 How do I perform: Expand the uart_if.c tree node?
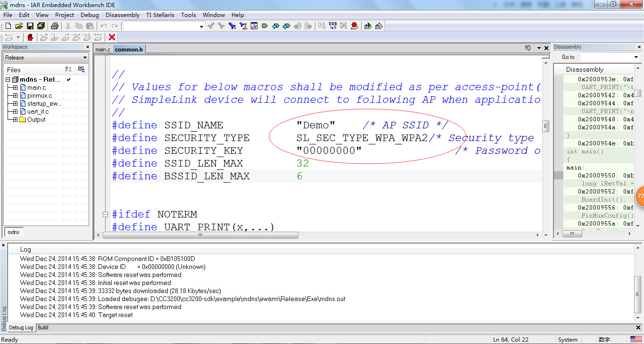pyautogui.click(x=15, y=112)
